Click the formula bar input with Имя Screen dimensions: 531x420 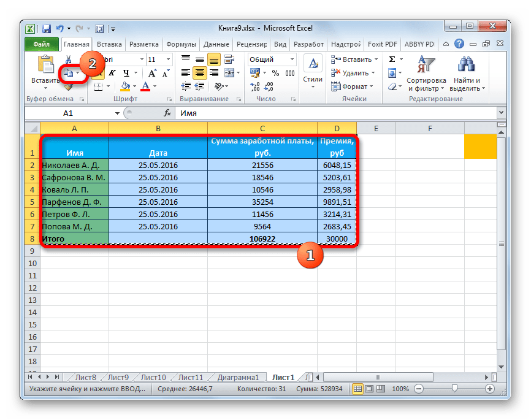(336, 113)
